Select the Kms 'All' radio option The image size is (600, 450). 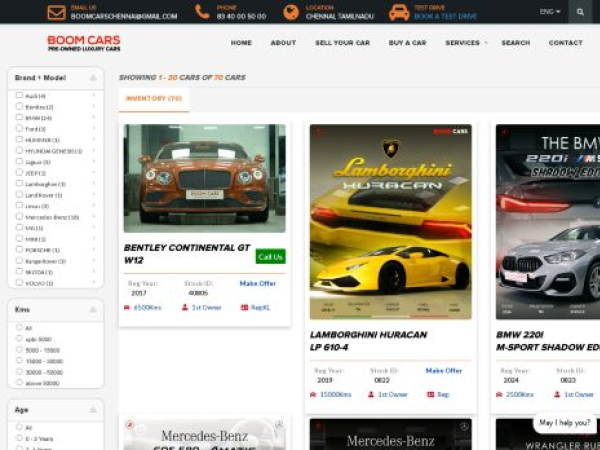click(19, 327)
